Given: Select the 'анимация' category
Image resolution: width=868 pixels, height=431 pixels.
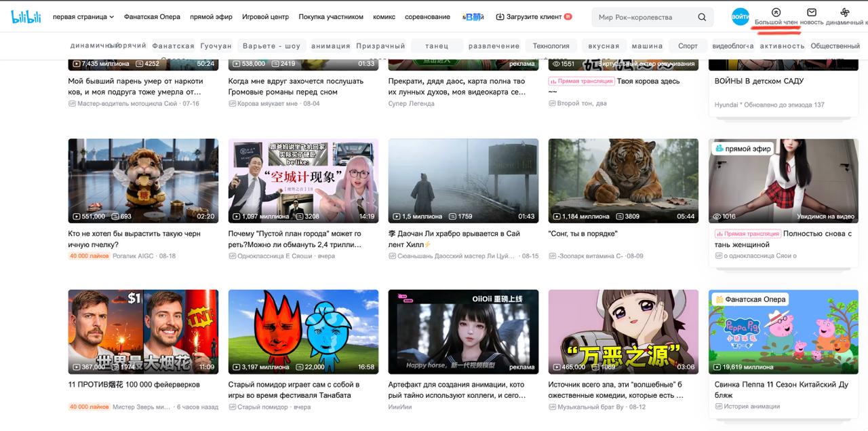Looking at the screenshot, I should 331,46.
